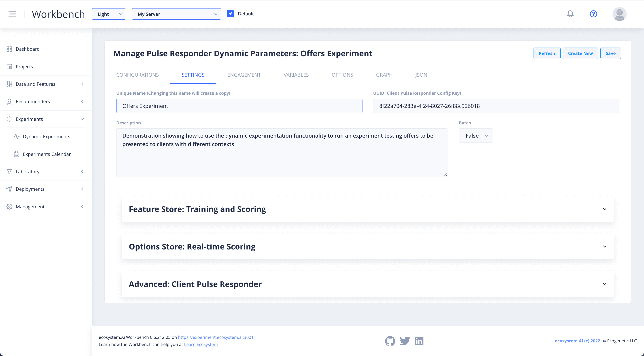Toggle the Default server checkbox
The height and width of the screenshot is (356, 644).
230,14
